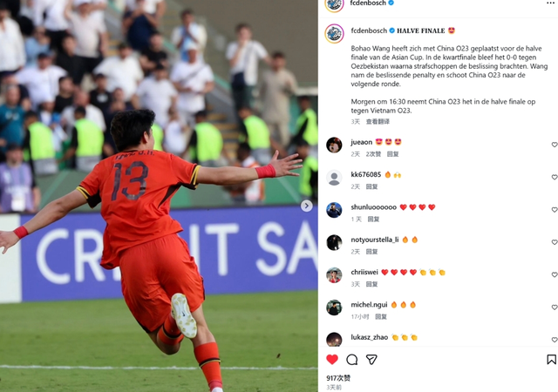Screen dimensions: 558x392
Task: Show translation of the caption (查看翻译)
Action: 378,122
